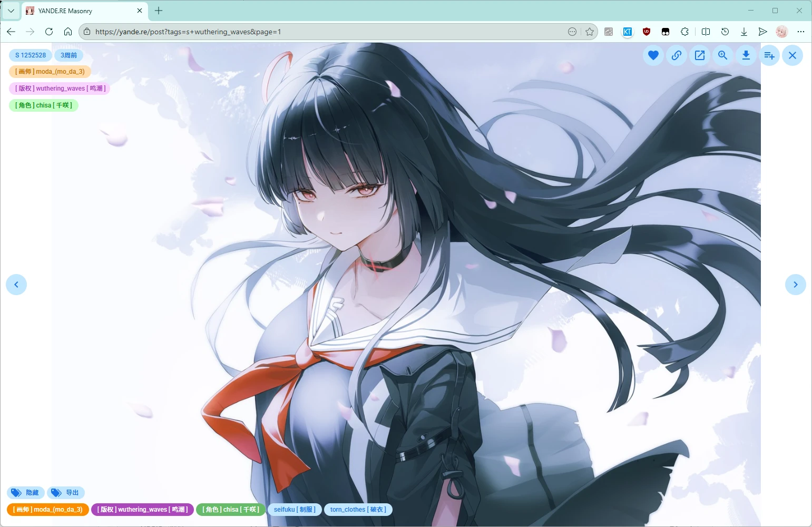Select the torn_clothes 破衣 tag

(358, 510)
